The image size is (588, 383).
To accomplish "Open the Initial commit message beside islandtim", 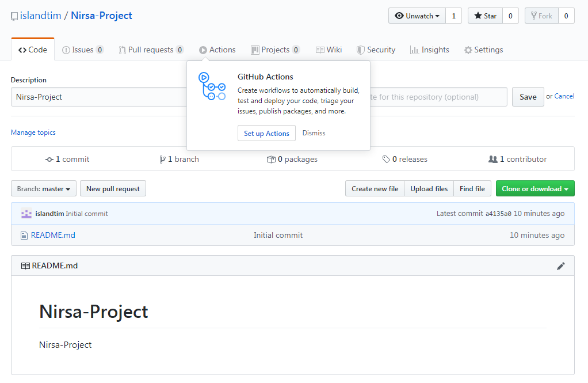I will pos(87,213).
